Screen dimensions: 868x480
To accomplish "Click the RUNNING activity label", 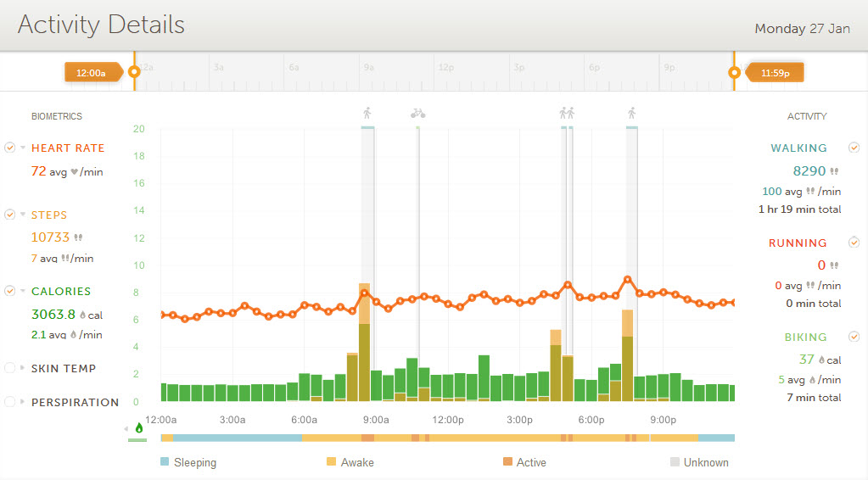I will pyautogui.click(x=798, y=243).
